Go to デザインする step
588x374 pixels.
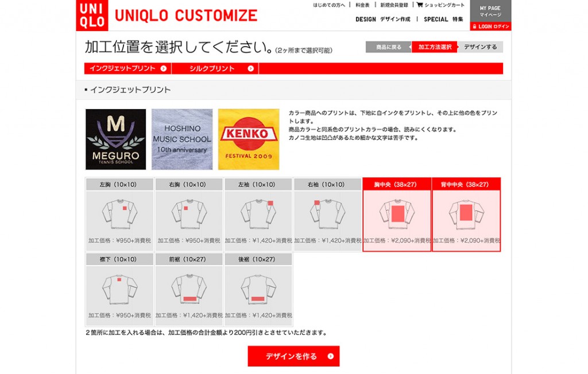[x=481, y=47]
